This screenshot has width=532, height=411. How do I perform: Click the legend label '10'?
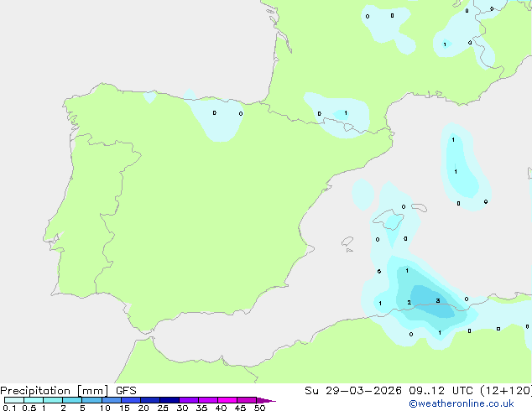point(105,408)
